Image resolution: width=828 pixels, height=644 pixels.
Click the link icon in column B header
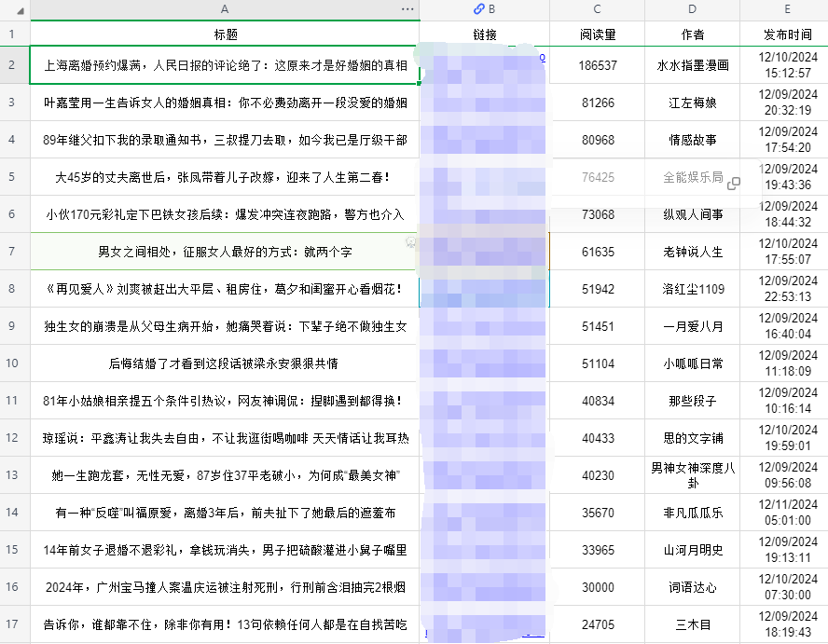coord(478,9)
